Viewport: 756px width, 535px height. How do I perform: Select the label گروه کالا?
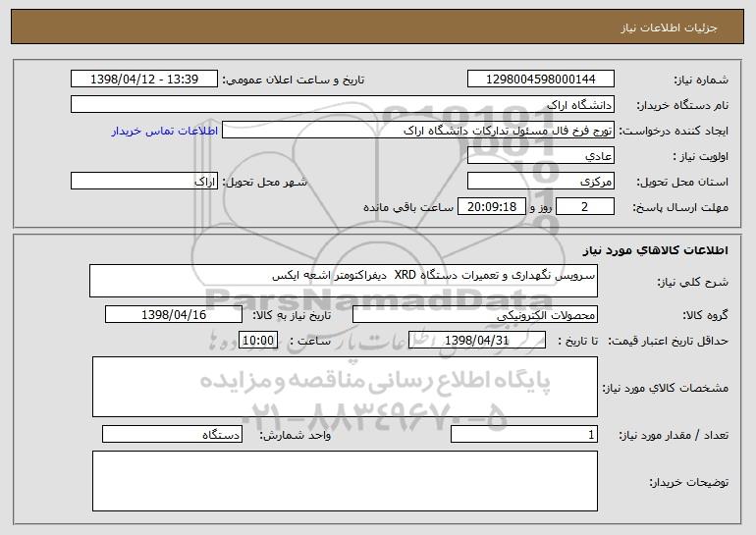coord(705,315)
